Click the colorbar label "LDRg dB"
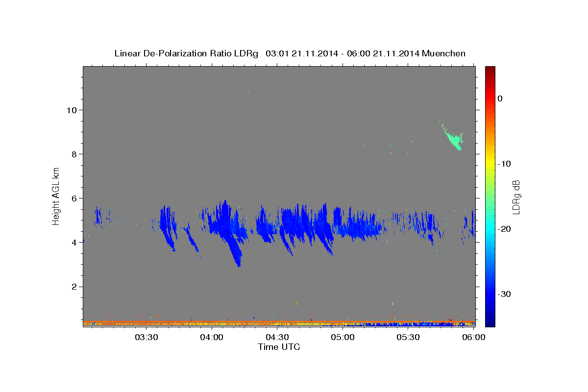Screen dimensions: 588x392 (515, 197)
